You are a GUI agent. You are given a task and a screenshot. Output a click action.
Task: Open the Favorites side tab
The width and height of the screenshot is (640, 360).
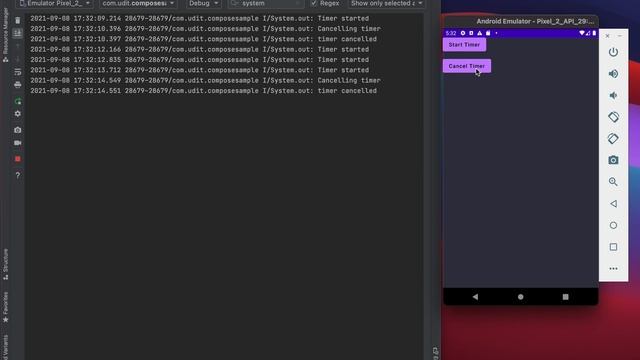(x=5, y=307)
